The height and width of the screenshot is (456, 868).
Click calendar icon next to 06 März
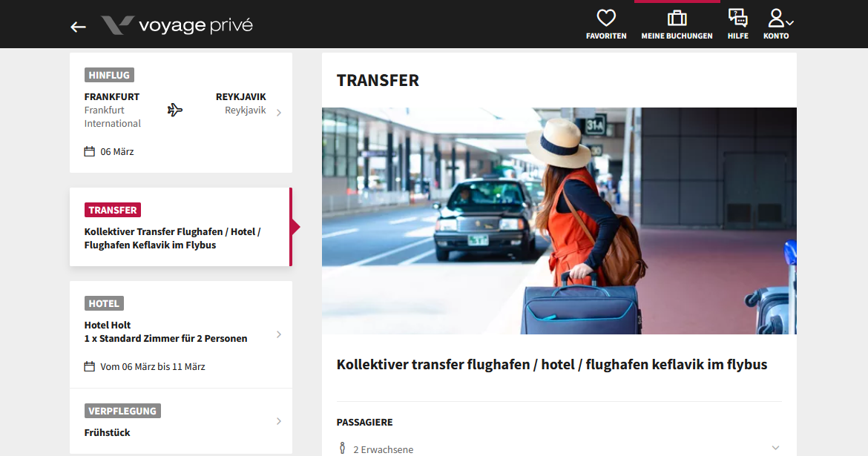(89, 152)
